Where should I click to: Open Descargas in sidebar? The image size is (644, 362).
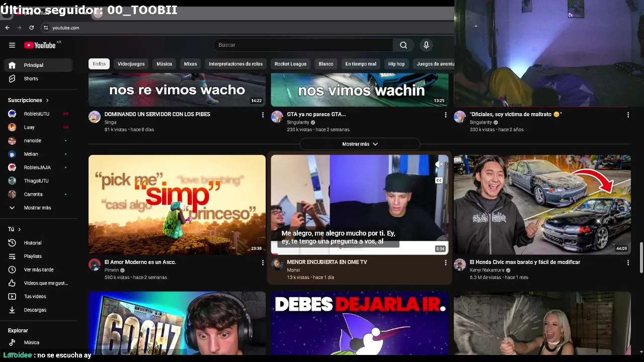tap(39, 310)
